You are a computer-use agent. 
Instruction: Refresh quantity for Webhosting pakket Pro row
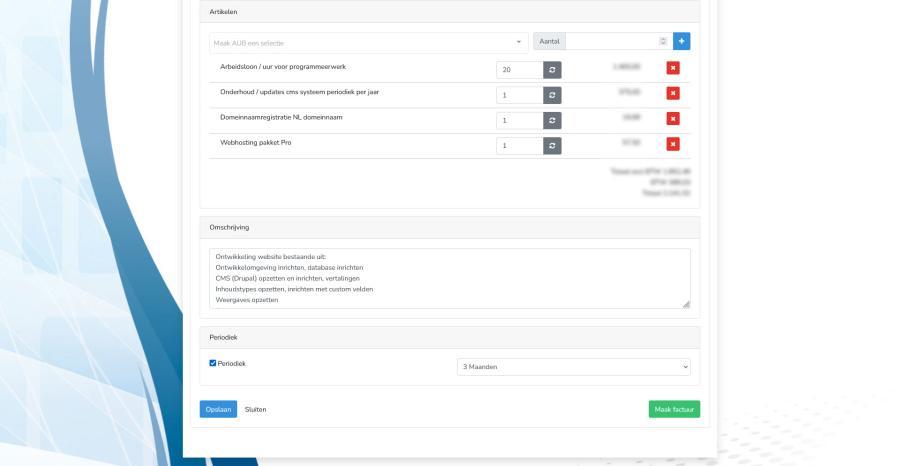tap(552, 145)
